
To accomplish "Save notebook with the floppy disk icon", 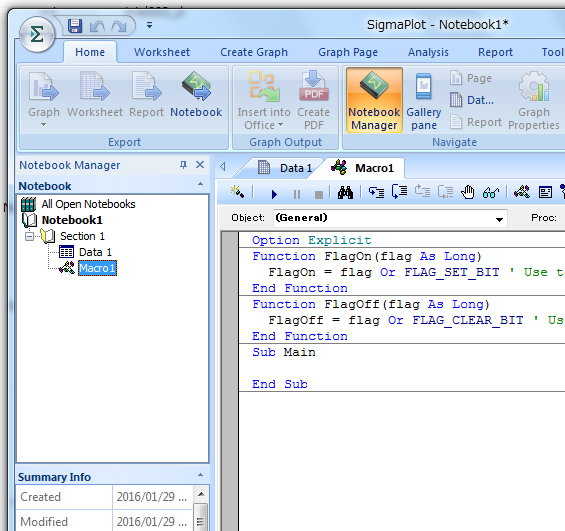I will tap(75, 26).
